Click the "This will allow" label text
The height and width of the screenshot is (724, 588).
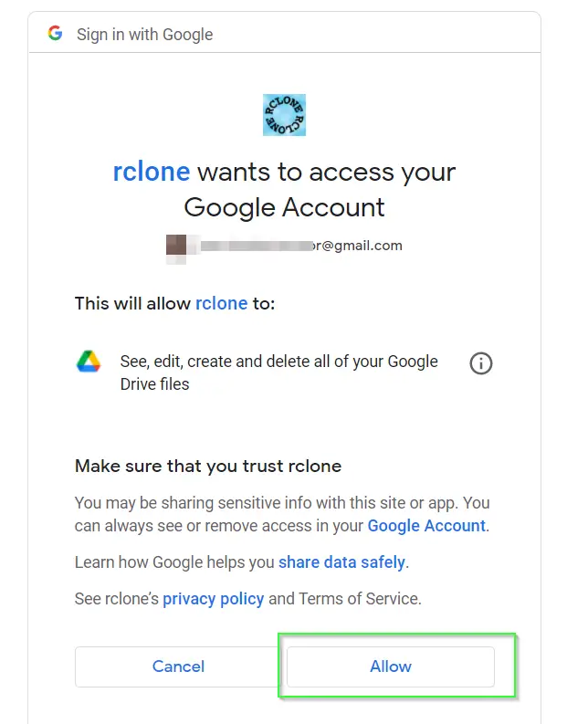[132, 303]
